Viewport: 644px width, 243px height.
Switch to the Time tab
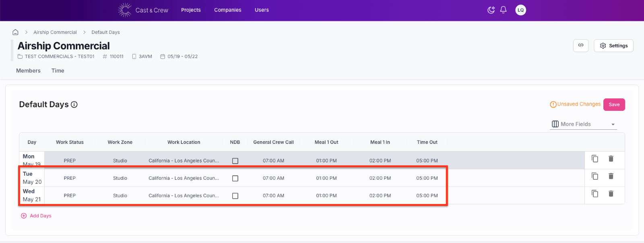58,71
